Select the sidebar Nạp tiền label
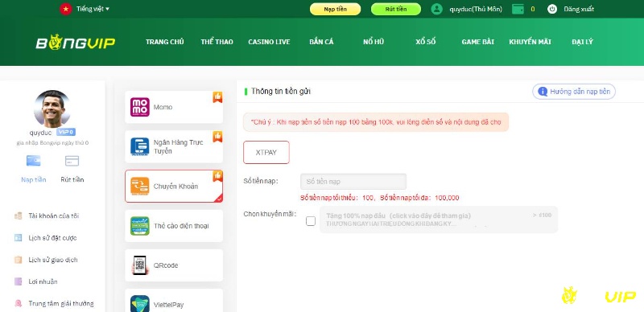Image resolution: width=644 pixels, height=312 pixels. point(33,179)
